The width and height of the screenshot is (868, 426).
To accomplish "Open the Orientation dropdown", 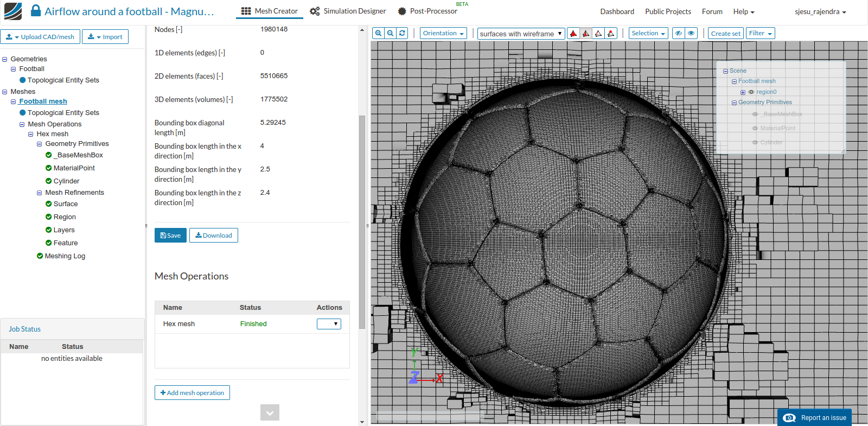I will [x=443, y=33].
